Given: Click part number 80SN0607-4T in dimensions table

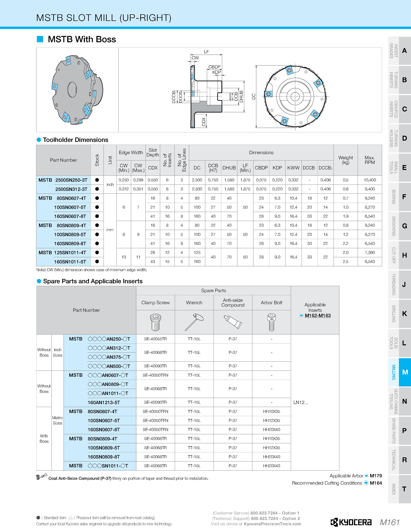Looking at the screenshot, I should (71, 198).
